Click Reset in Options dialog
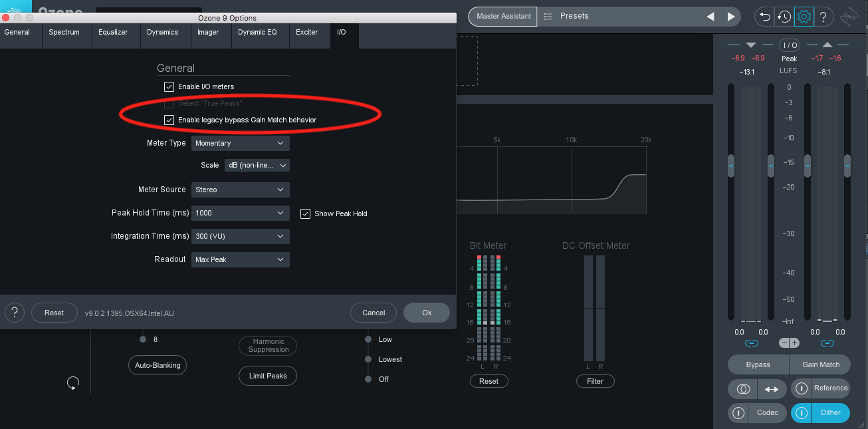 click(54, 313)
